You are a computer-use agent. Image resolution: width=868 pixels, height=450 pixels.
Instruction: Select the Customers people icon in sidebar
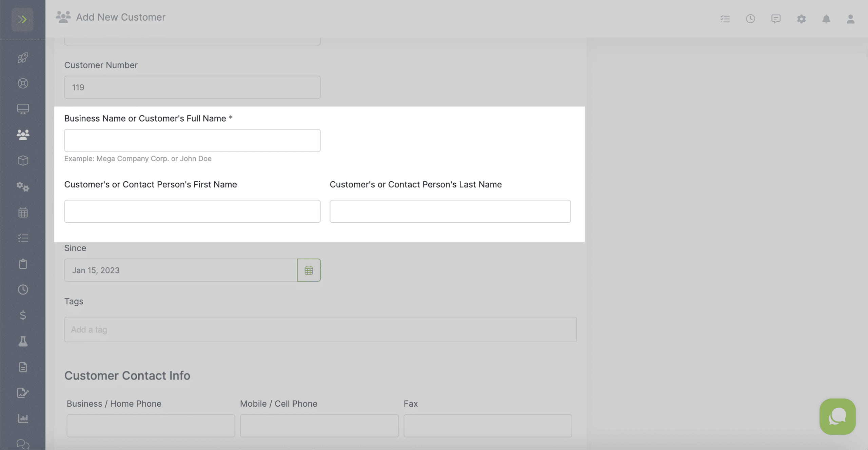[23, 135]
